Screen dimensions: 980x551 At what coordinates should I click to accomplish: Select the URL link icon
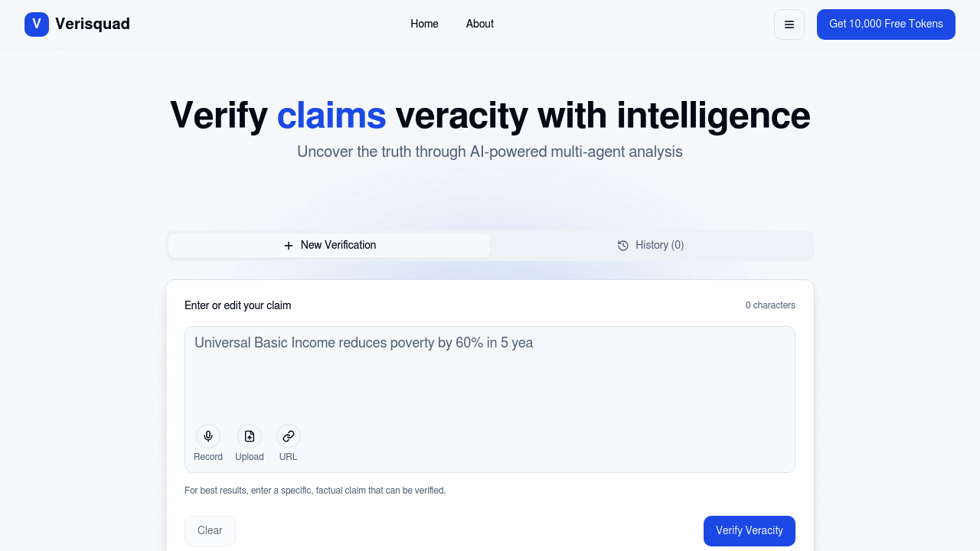tap(289, 436)
